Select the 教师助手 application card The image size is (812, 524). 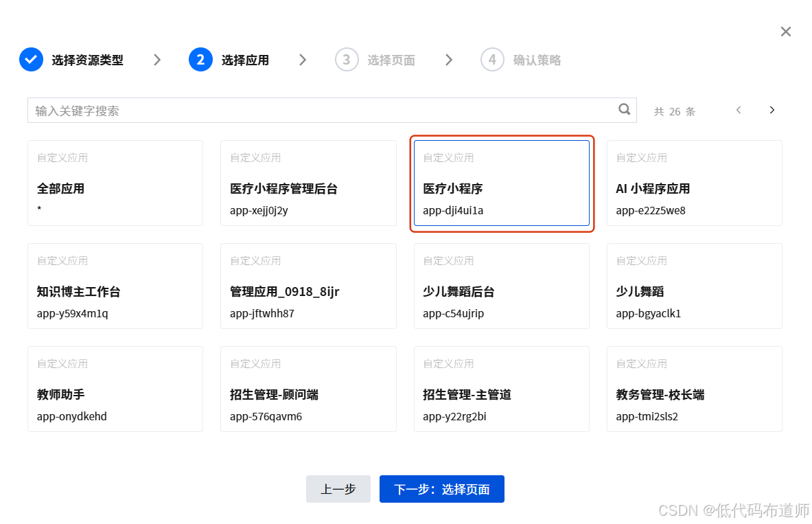(115, 389)
